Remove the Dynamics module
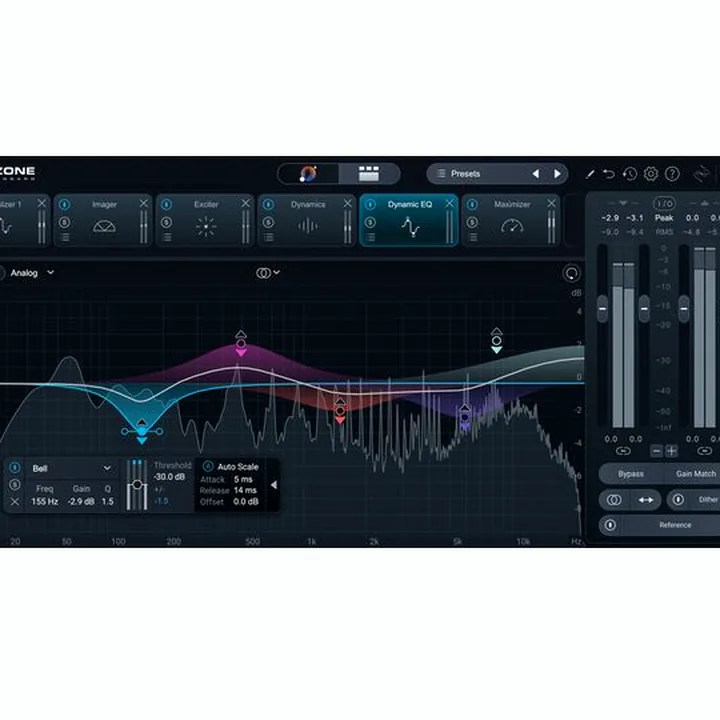Screen dimensions: 720x720 pos(348,203)
